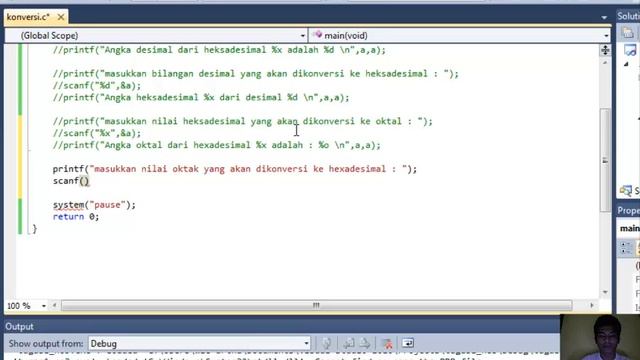Screen dimensions: 640x360
Task: Click the return 0; statement
Action: (76, 217)
